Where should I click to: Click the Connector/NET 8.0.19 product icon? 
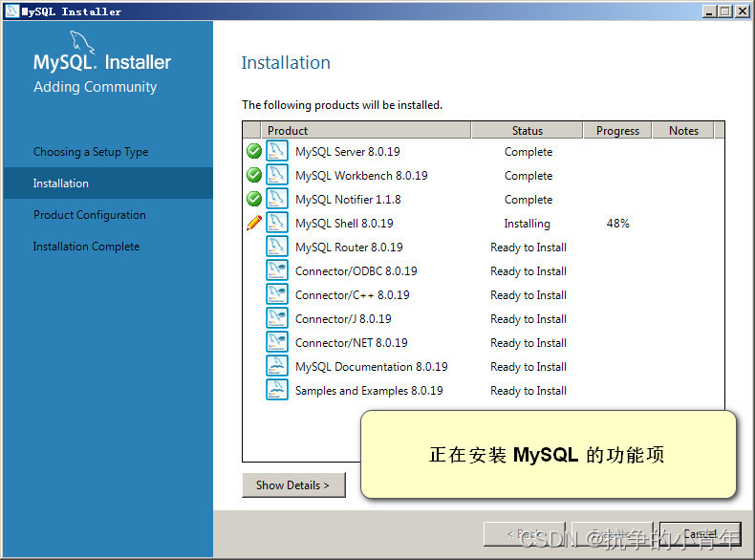coord(277,342)
